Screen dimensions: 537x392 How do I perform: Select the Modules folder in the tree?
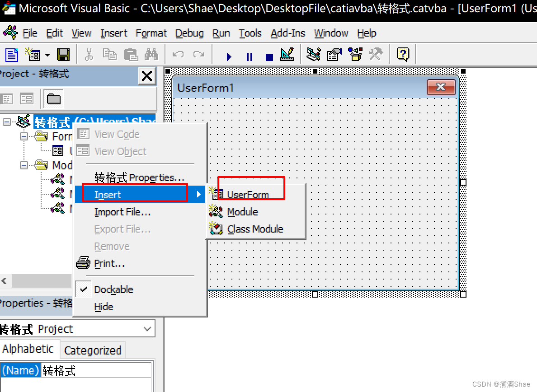62,165
